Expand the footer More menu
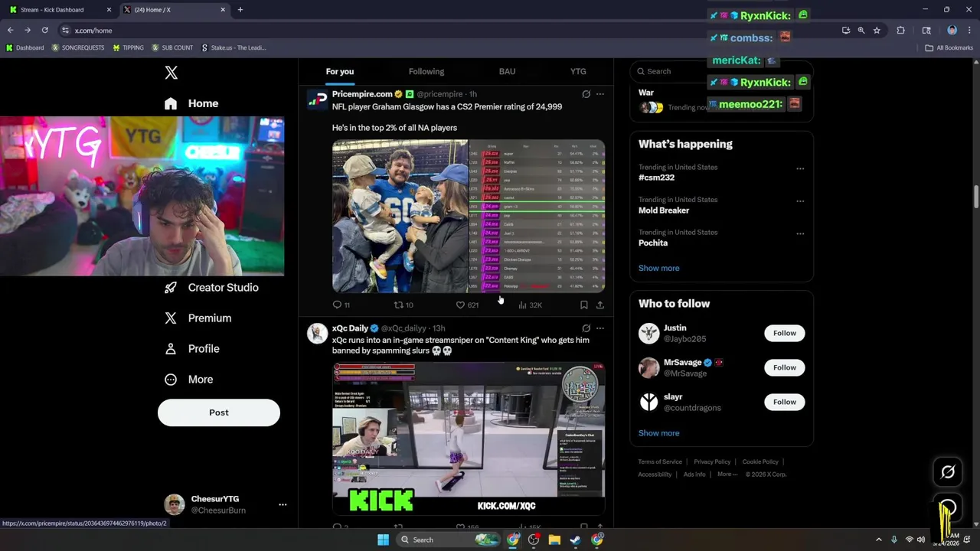Image resolution: width=980 pixels, height=551 pixels. pyautogui.click(x=727, y=474)
